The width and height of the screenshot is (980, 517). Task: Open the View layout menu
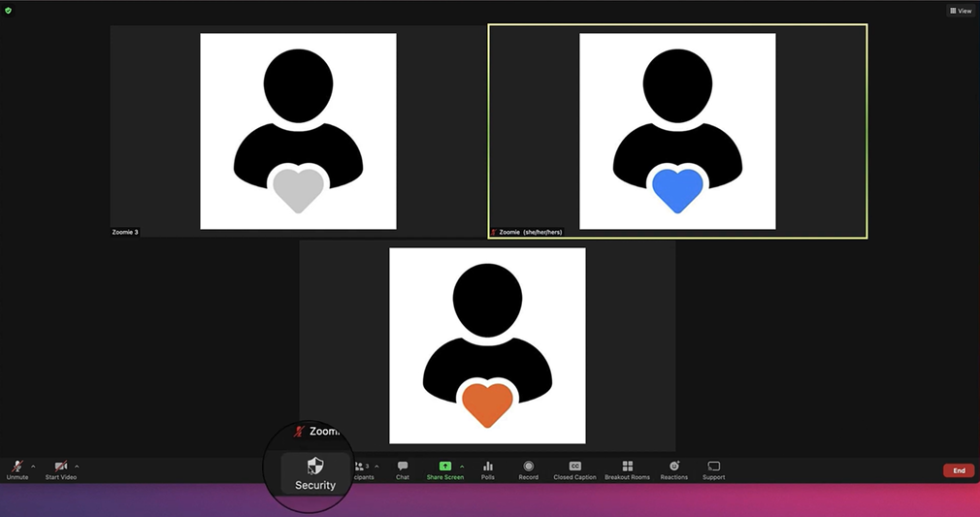[x=961, y=11]
